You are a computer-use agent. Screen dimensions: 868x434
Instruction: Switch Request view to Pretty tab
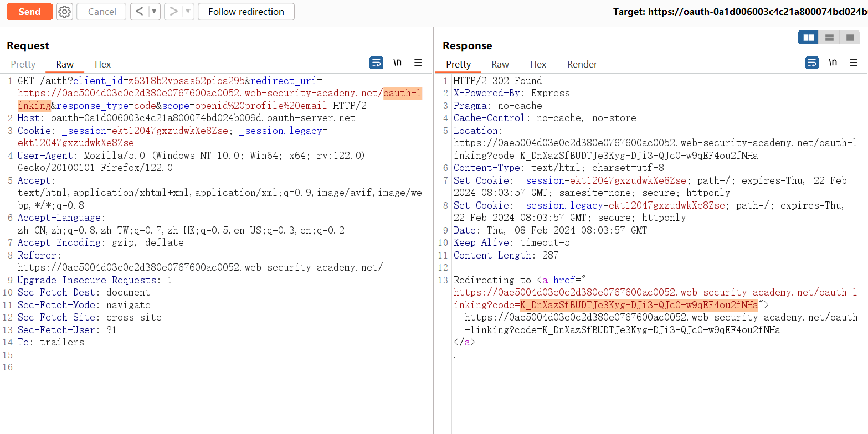click(23, 64)
